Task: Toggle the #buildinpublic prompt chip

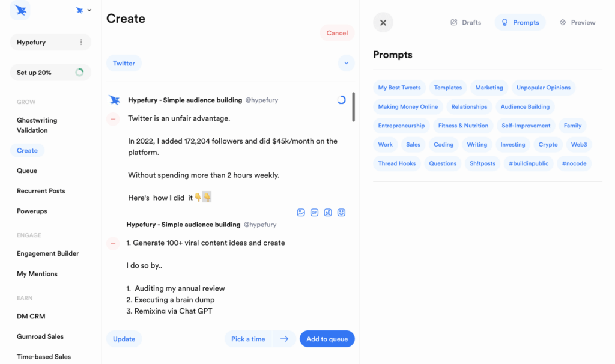Action: coord(529,163)
